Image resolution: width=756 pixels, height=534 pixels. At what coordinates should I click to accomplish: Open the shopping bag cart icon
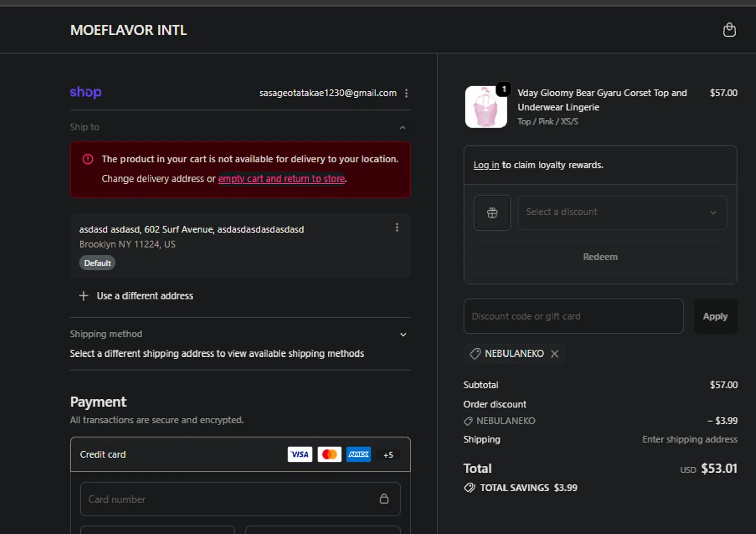point(729,30)
